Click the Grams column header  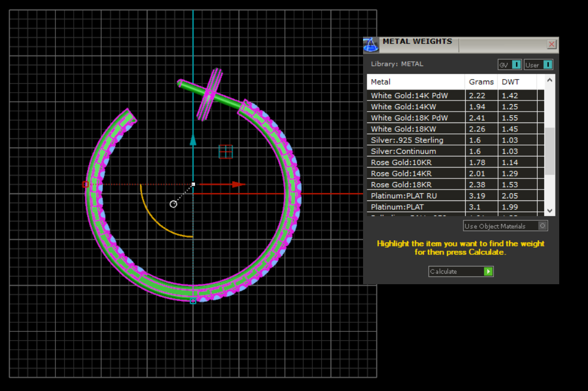(x=481, y=82)
